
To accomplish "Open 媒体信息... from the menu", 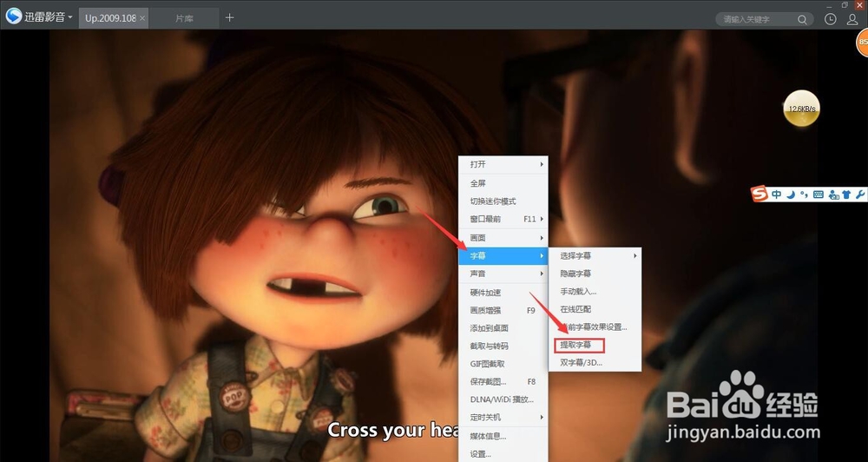I will click(x=503, y=436).
